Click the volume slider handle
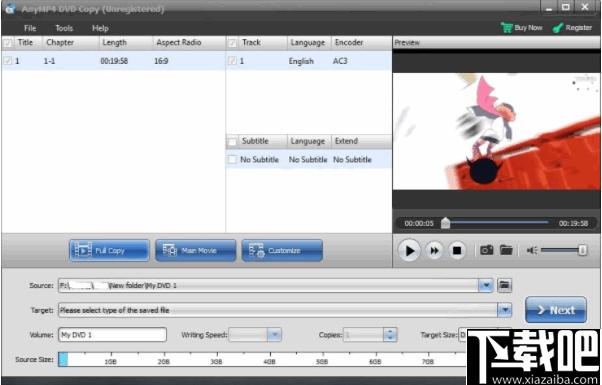Screen dimensions: 602x385 (x=582, y=250)
